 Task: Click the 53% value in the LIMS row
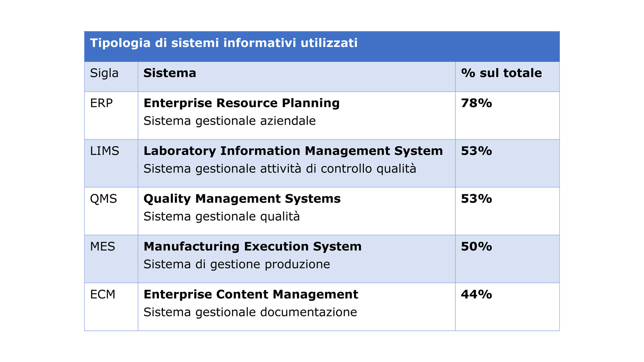(476, 151)
